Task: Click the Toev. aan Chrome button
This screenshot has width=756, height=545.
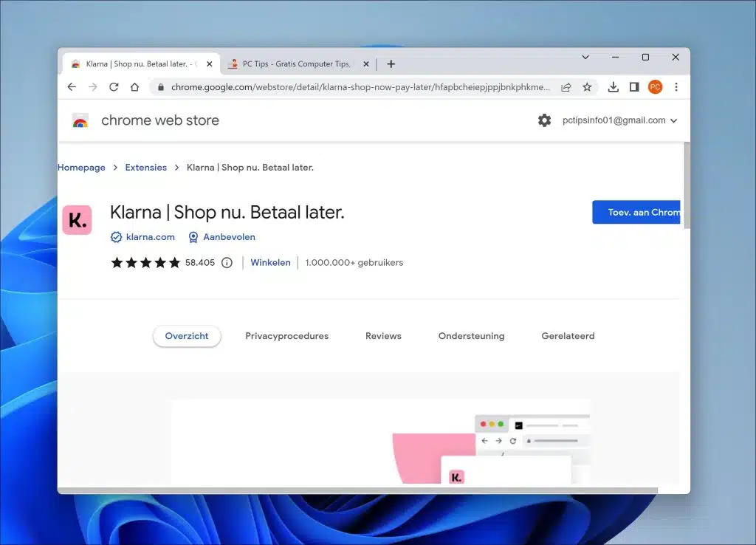Action: 636,212
